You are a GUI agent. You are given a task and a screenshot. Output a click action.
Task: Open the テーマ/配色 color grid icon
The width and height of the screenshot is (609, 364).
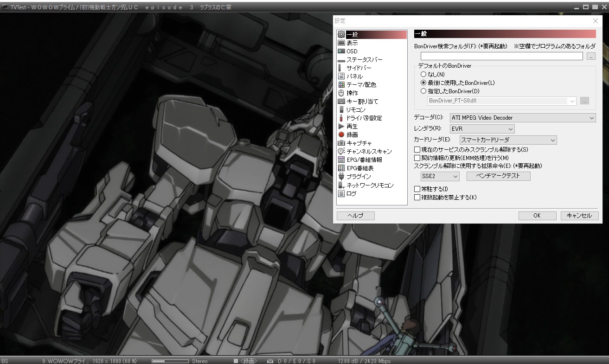pyautogui.click(x=341, y=84)
